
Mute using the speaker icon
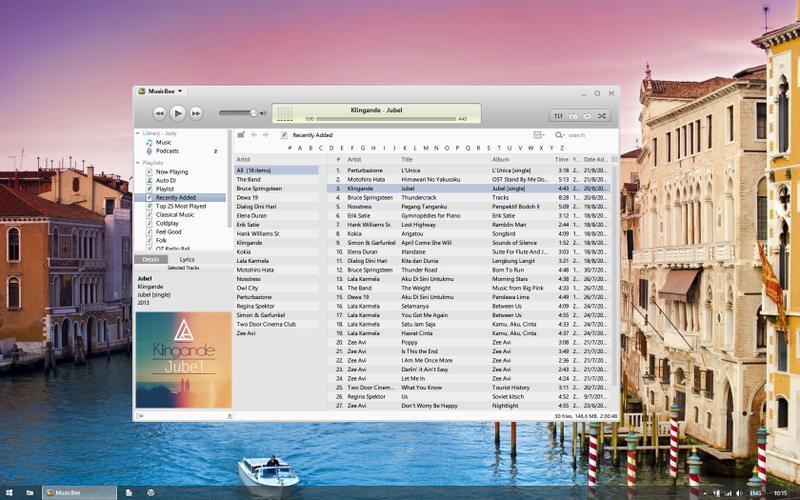tap(263, 113)
